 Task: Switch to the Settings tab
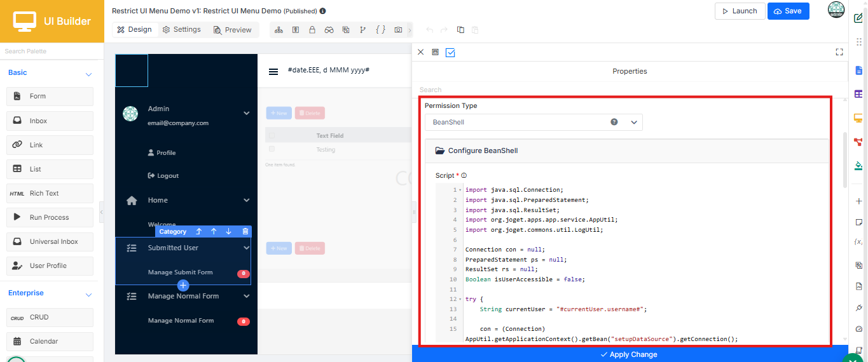tap(181, 30)
